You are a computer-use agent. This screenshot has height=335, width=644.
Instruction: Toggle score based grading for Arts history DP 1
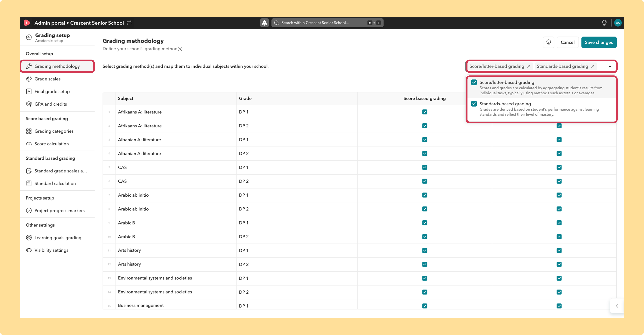pyautogui.click(x=425, y=251)
